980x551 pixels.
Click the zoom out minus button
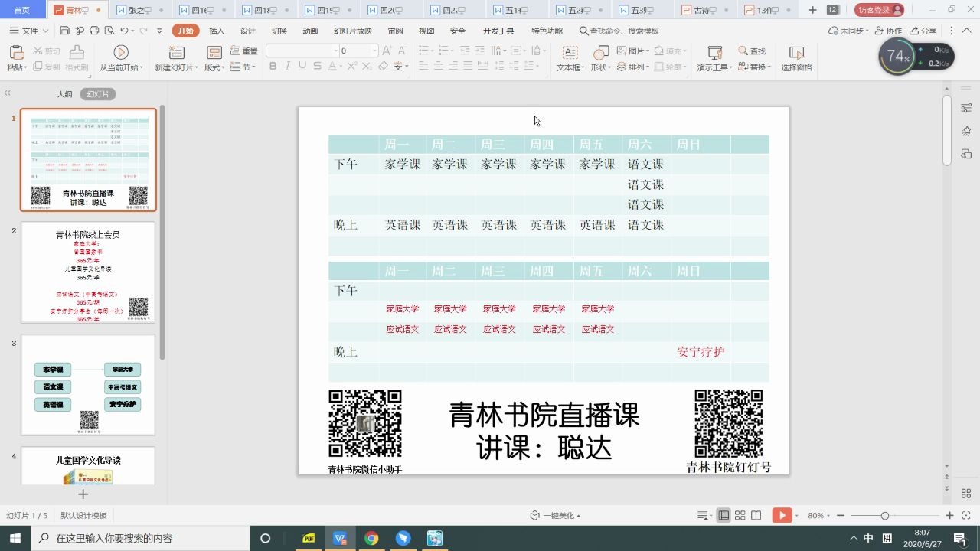click(841, 516)
